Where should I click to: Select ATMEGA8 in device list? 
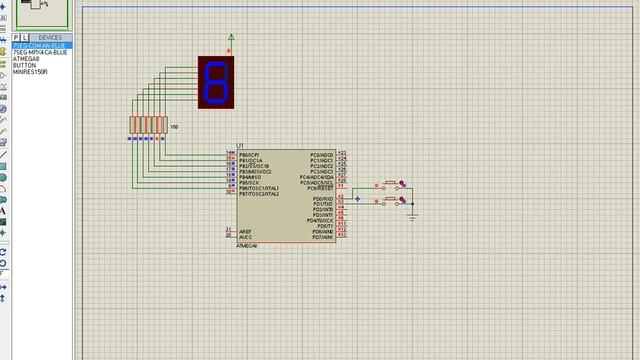pyautogui.click(x=26, y=59)
